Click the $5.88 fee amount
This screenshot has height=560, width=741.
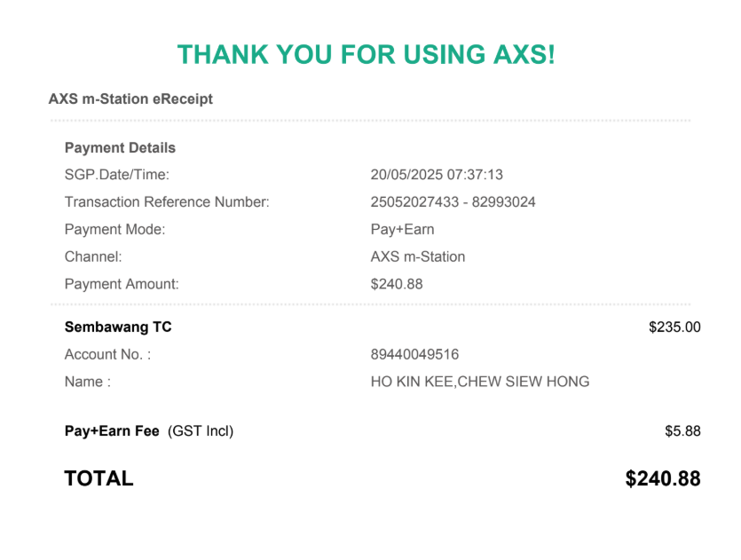coord(682,431)
